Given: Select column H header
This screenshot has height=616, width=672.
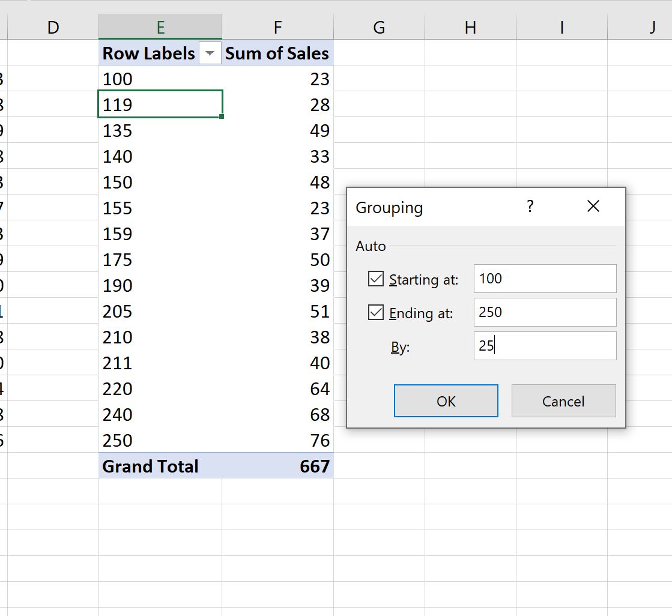Looking at the screenshot, I should (470, 28).
